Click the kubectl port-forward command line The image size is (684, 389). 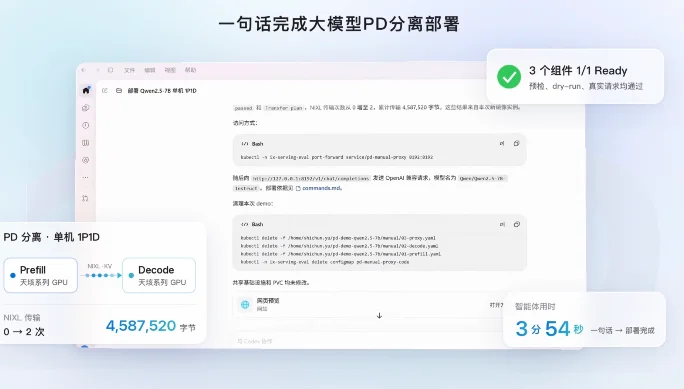[x=337, y=157]
